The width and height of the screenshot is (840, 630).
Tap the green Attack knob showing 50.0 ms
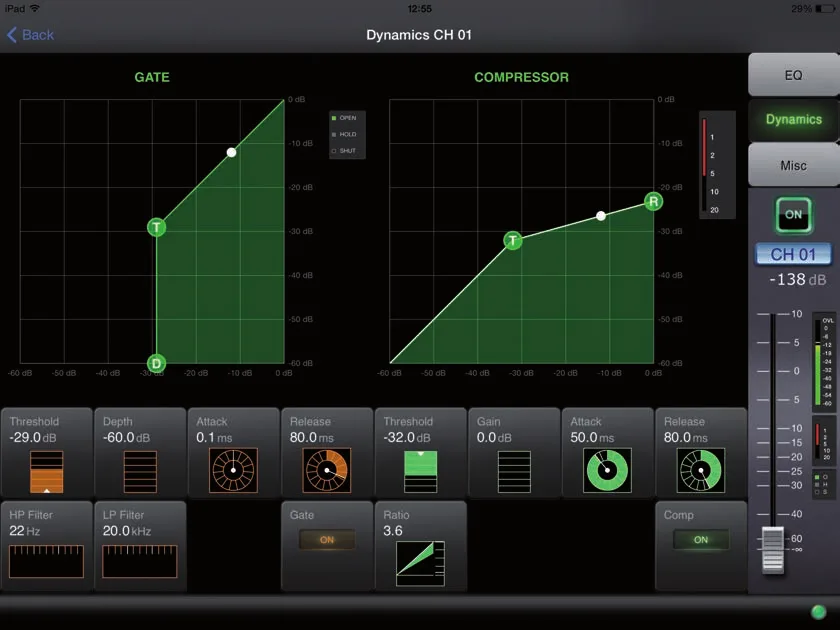pos(607,470)
